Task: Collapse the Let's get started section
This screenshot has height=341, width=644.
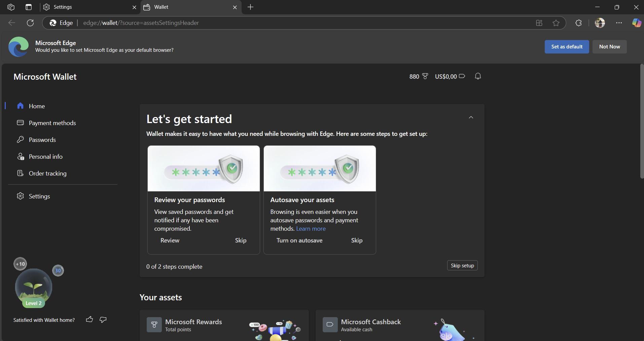Action: pos(471,117)
